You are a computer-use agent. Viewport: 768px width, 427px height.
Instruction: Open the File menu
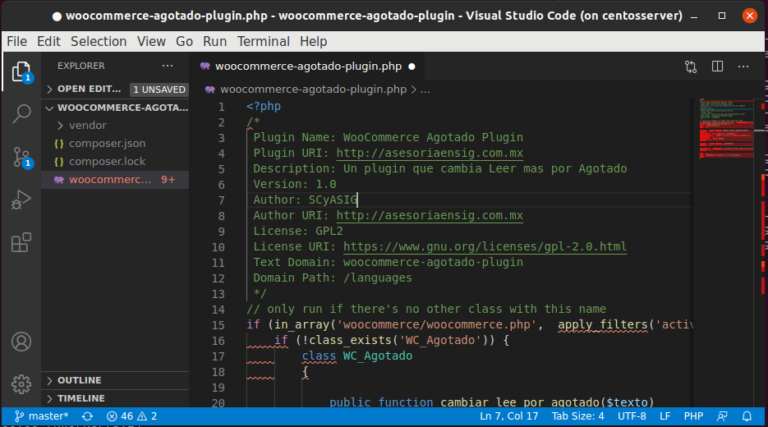(x=17, y=42)
